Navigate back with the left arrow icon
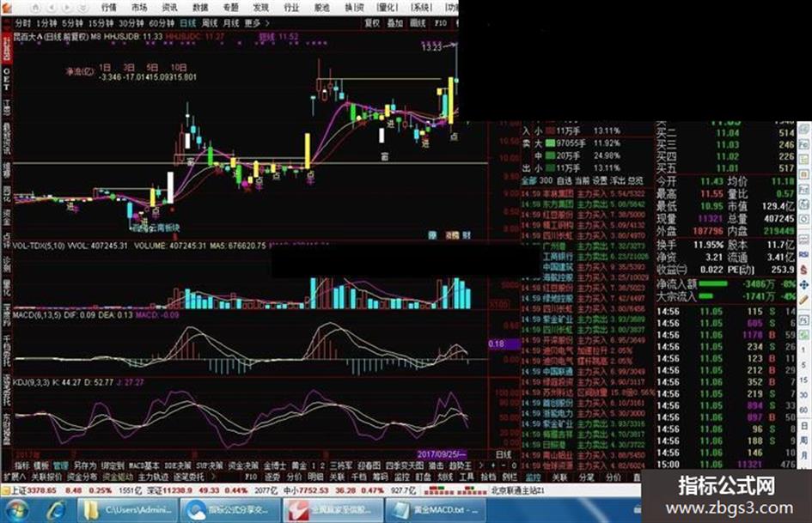The image size is (812, 523). (x=52, y=7)
